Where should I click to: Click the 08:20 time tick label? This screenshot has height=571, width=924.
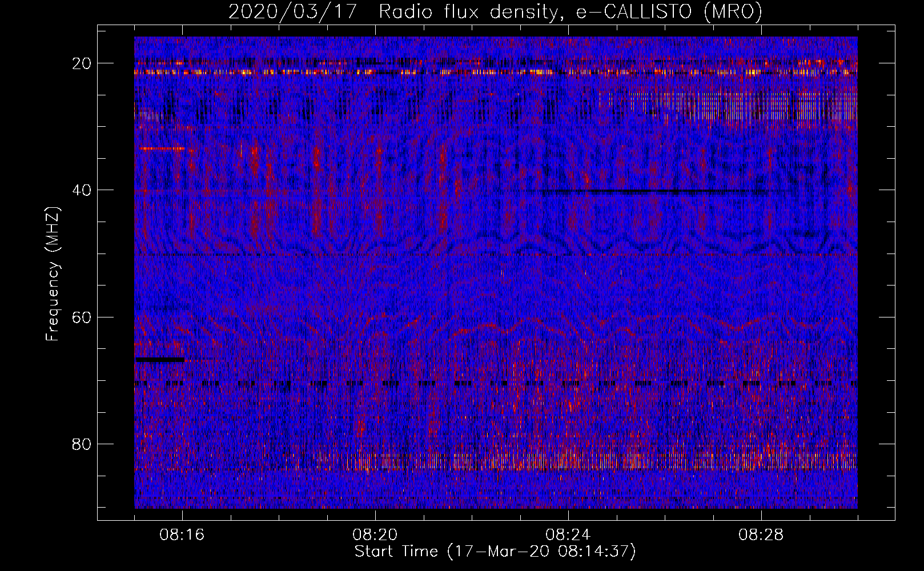tap(375, 535)
